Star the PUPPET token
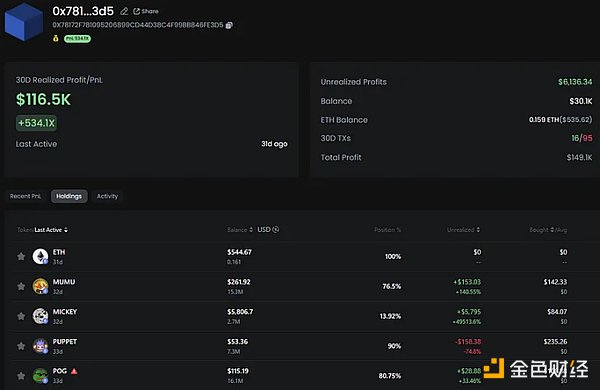600x390 pixels. pyautogui.click(x=21, y=346)
